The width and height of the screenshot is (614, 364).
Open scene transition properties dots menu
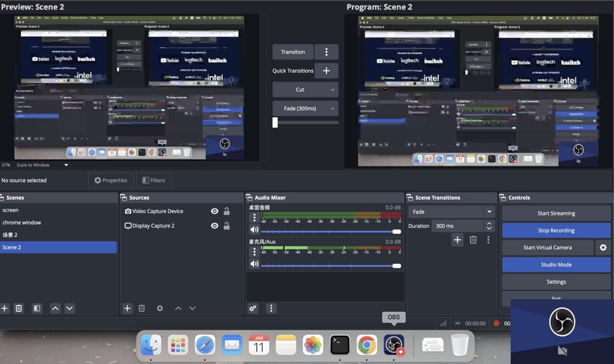pyautogui.click(x=488, y=239)
